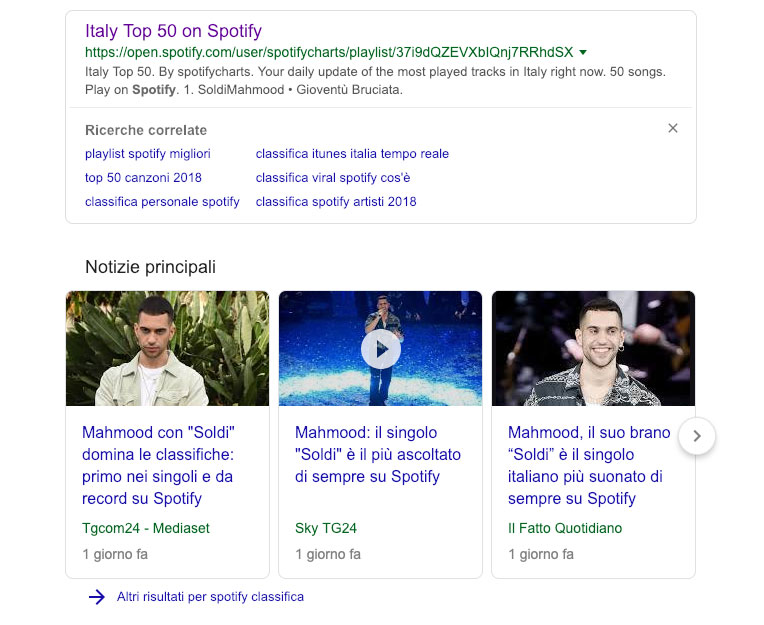Click the Tgcom24 - Mediaset source label

[146, 528]
